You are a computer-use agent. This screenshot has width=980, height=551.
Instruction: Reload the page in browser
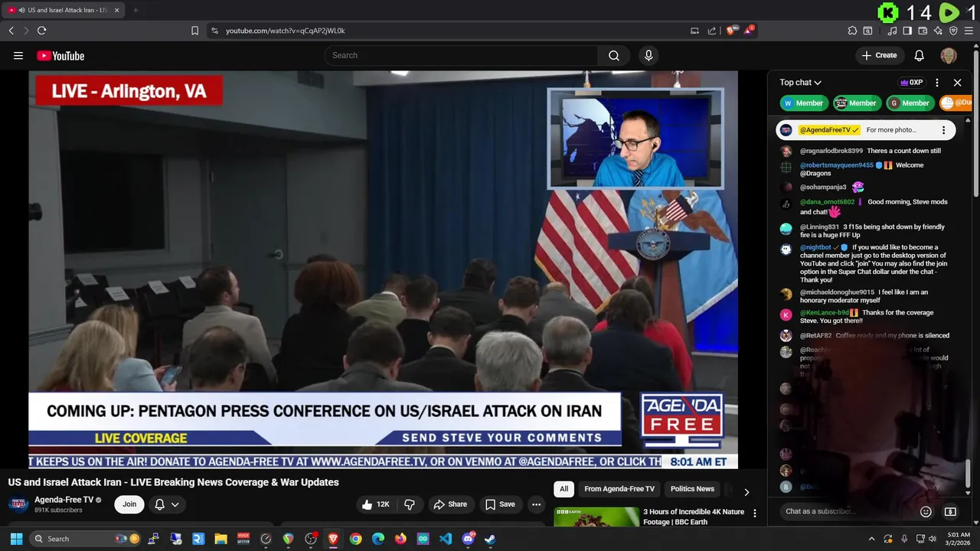[41, 31]
